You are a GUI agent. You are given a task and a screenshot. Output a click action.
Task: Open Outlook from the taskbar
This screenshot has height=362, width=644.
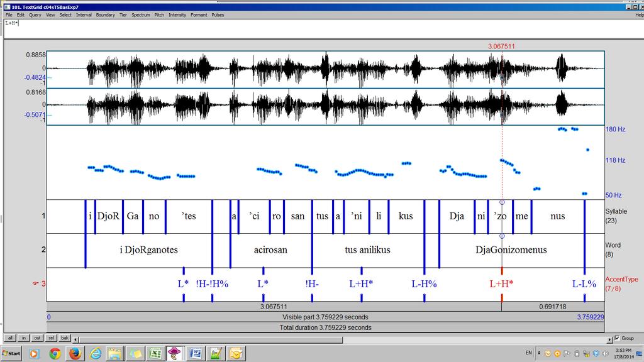click(236, 353)
